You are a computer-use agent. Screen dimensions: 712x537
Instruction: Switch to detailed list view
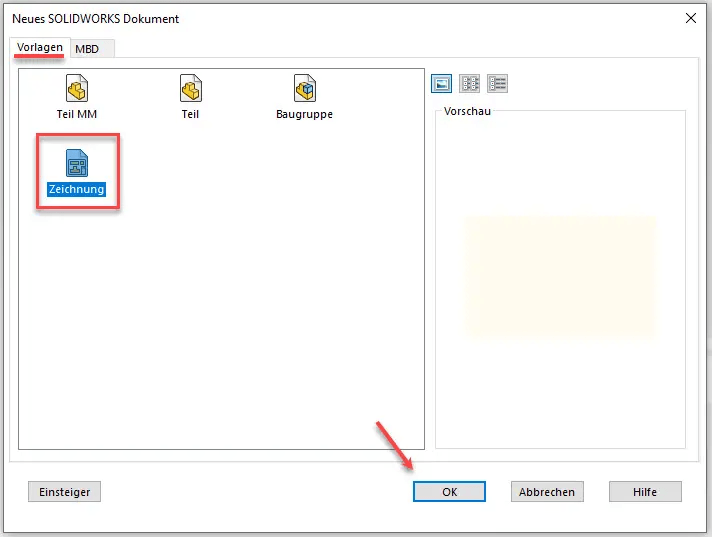497,84
